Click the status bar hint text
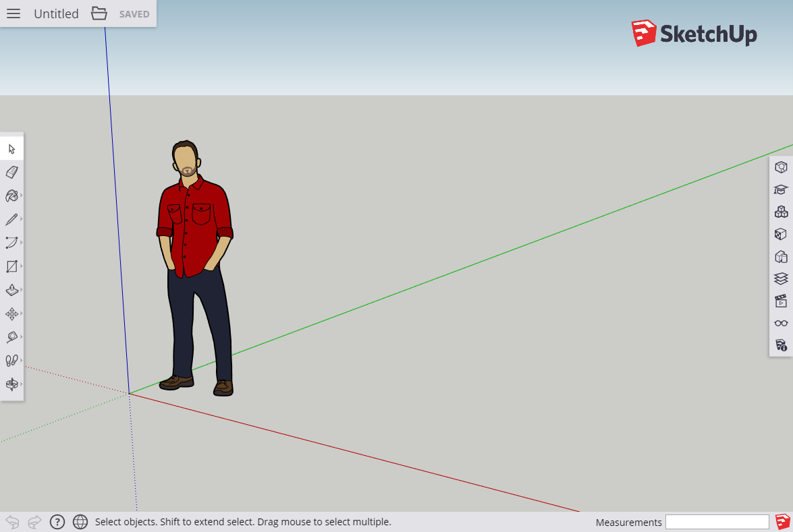 tap(243, 522)
